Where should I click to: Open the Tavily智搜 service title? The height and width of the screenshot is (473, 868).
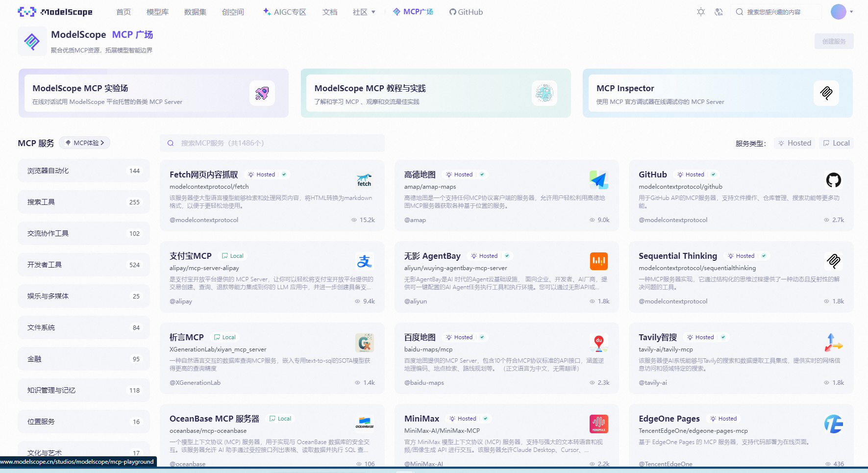click(658, 337)
